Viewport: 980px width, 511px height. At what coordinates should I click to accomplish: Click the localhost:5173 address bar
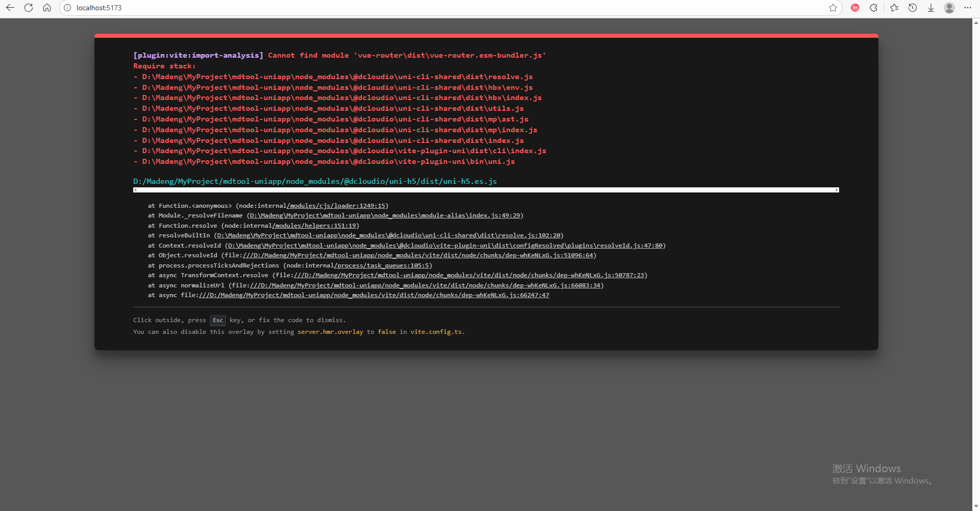(408, 8)
